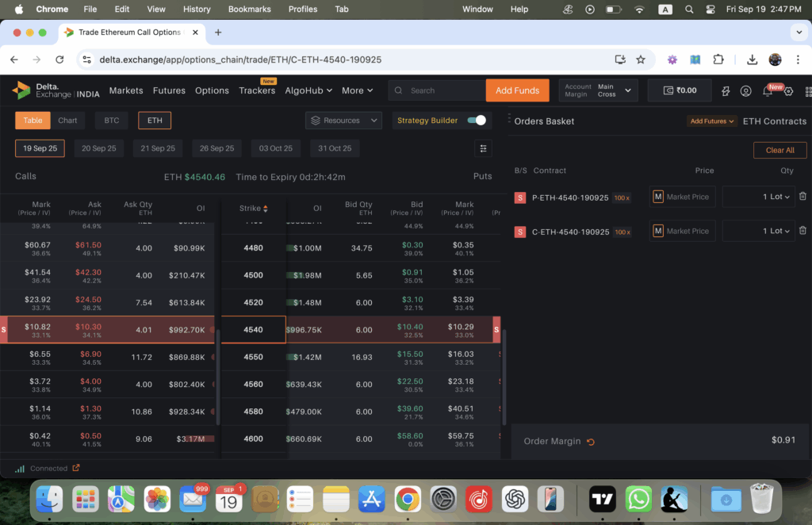The width and height of the screenshot is (812, 525).
Task: Toggle the S side on C-ETH-4540 order
Action: coord(521,230)
